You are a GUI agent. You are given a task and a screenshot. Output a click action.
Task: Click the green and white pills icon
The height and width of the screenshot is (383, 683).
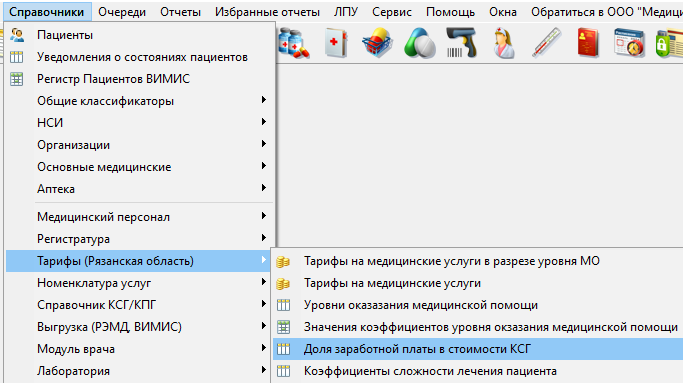419,43
